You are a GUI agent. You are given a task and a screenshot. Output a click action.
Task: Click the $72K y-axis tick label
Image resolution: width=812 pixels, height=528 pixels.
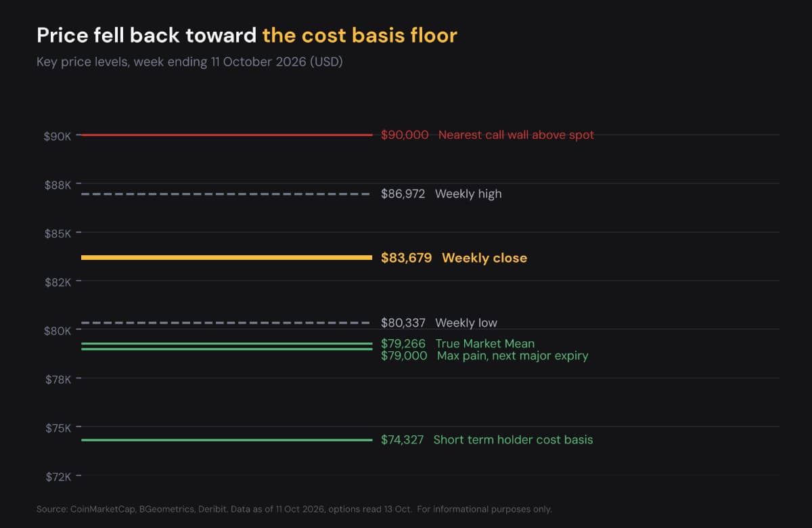58,477
